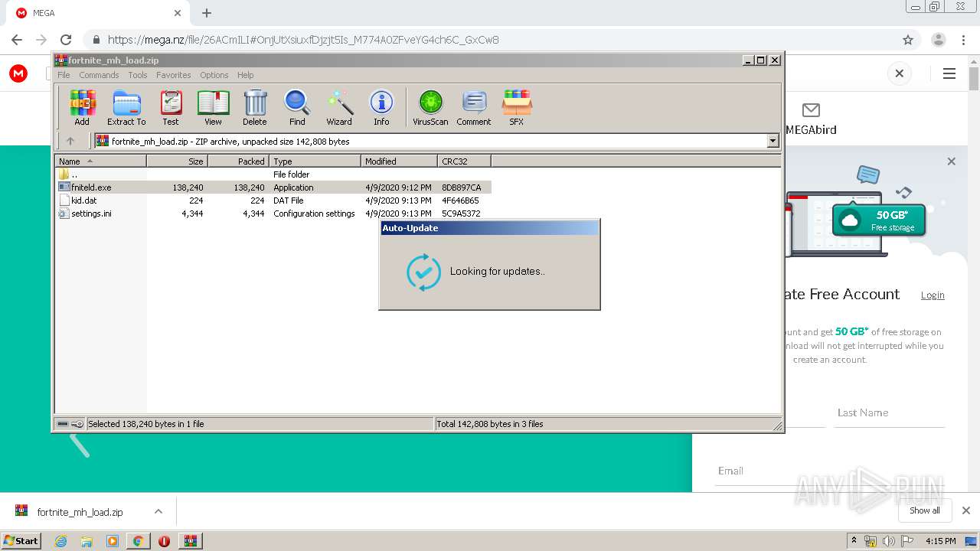
Task: Close MEGA top bar X button
Action: 900,73
